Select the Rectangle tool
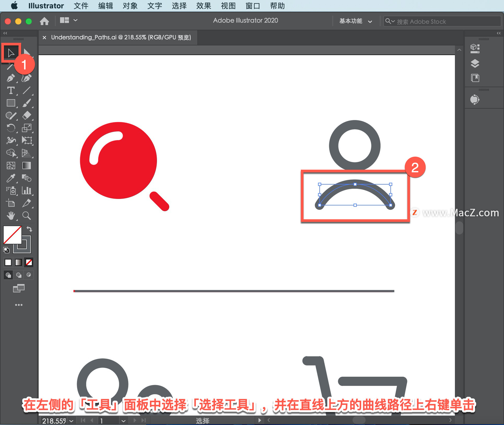 point(11,103)
